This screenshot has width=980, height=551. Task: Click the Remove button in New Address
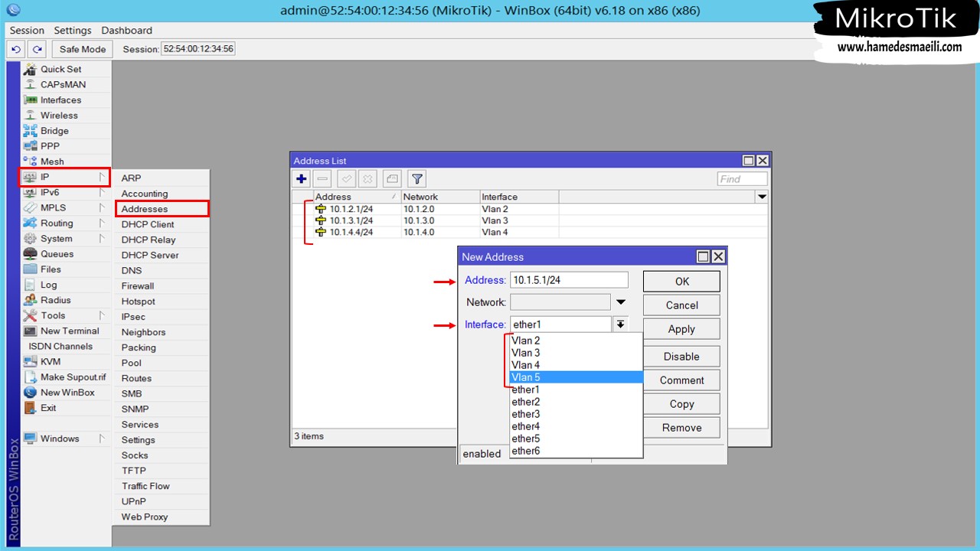pyautogui.click(x=681, y=428)
